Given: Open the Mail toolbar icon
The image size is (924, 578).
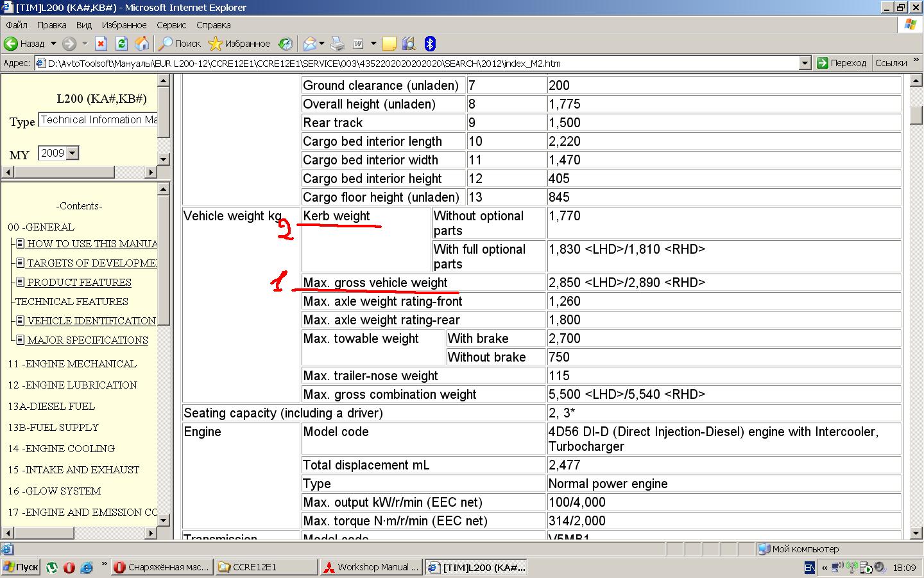Looking at the screenshot, I should [310, 44].
